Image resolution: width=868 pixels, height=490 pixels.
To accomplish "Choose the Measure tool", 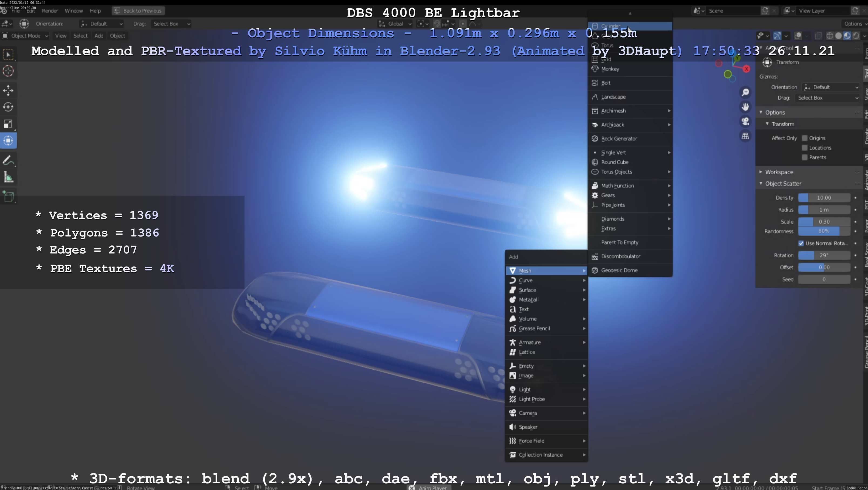I will coord(8,177).
